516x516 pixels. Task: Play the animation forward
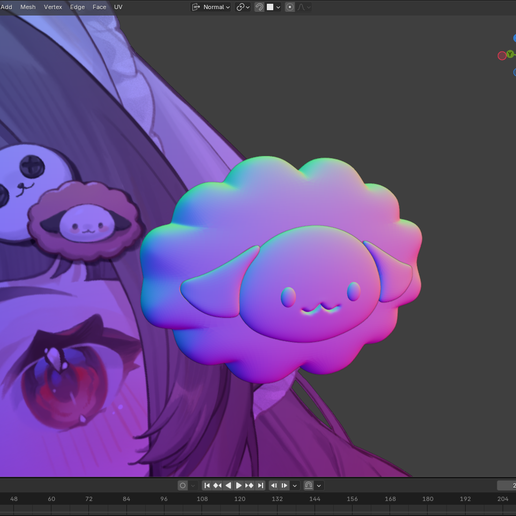(239, 485)
